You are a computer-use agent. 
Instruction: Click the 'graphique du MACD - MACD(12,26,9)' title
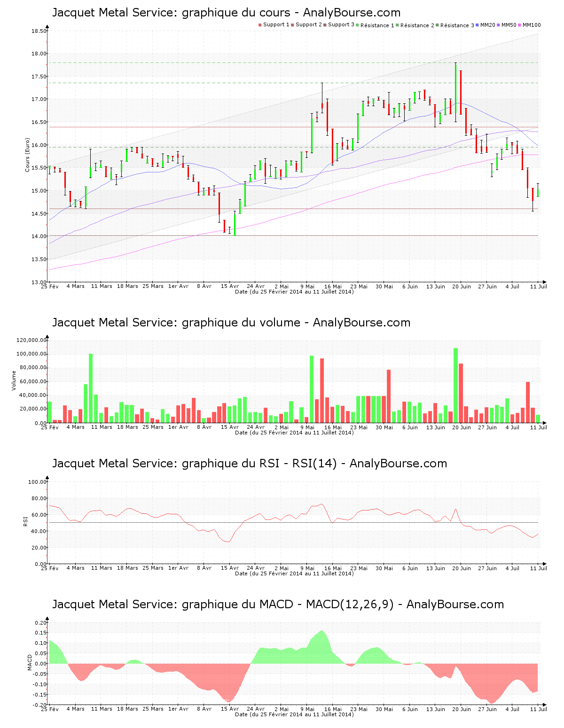point(278,604)
